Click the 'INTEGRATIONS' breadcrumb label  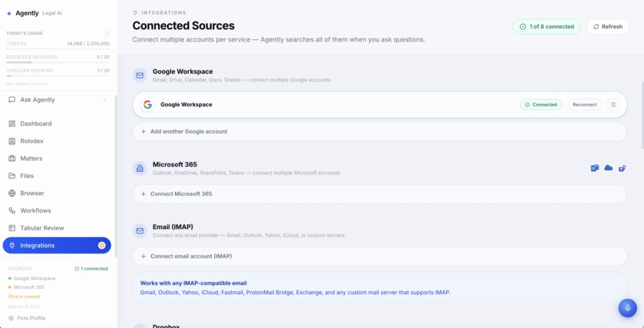(164, 13)
